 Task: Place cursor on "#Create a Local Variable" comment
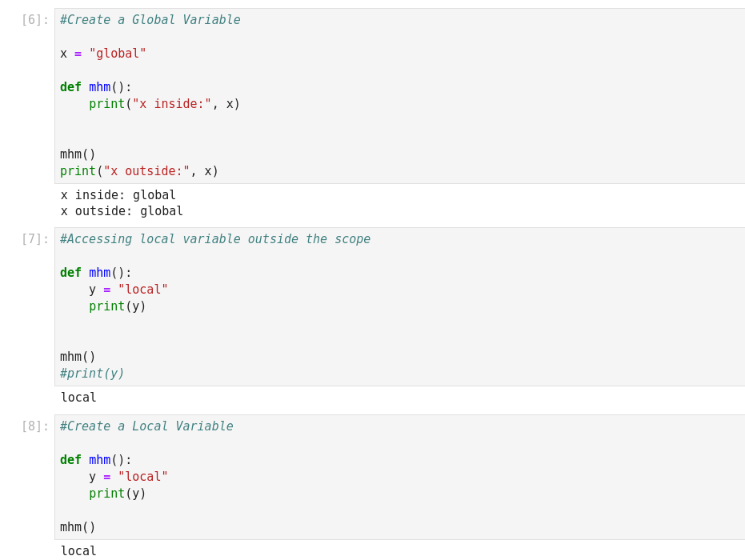pyautogui.click(x=146, y=426)
